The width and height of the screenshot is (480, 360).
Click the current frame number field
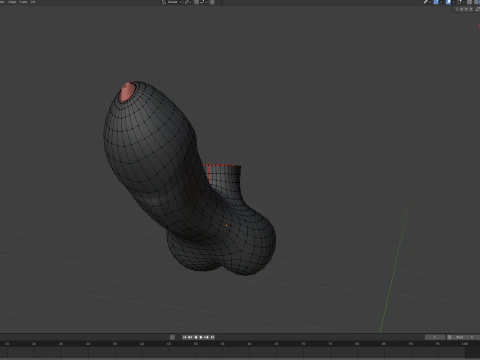(435, 337)
